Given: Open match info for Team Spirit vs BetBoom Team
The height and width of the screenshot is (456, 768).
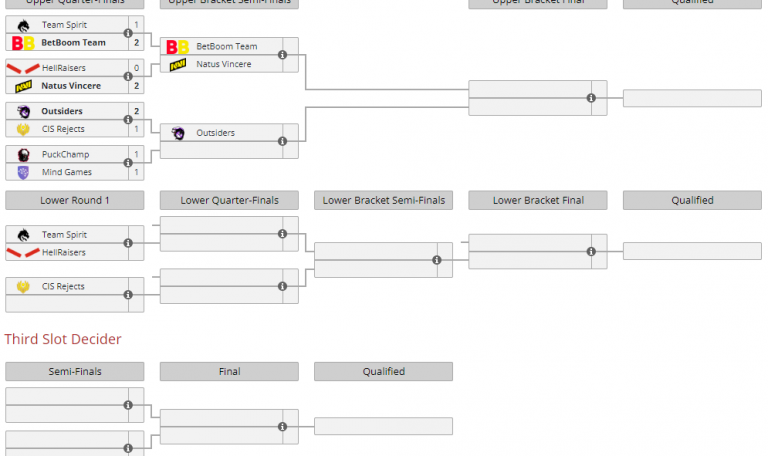Looking at the screenshot, I should click(x=128, y=34).
